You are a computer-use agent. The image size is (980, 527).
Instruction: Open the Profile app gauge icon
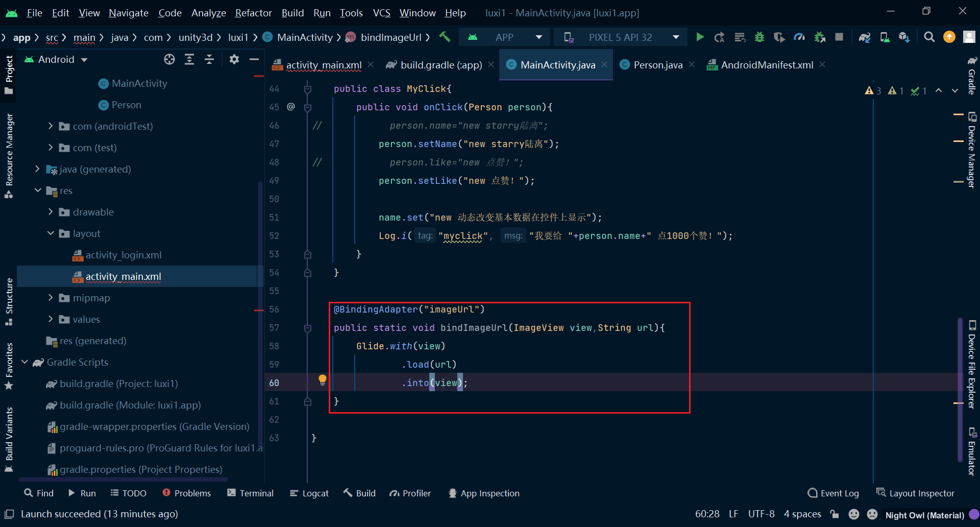(x=799, y=37)
